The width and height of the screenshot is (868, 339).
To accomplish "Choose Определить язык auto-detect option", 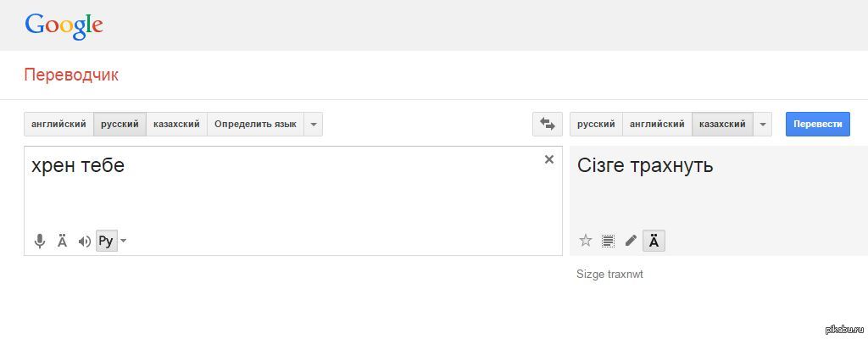I will coord(255,125).
